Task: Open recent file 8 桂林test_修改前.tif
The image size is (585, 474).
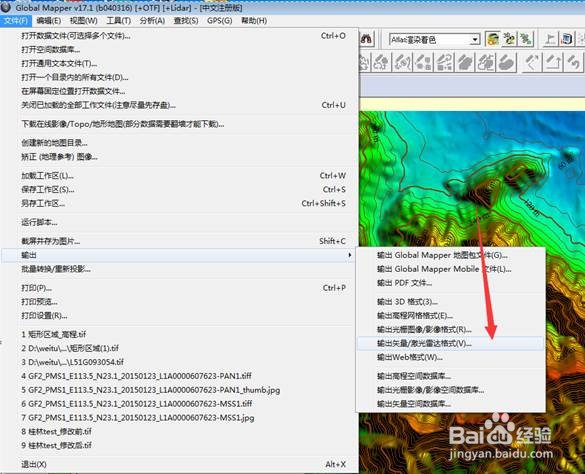Action: [x=178, y=431]
